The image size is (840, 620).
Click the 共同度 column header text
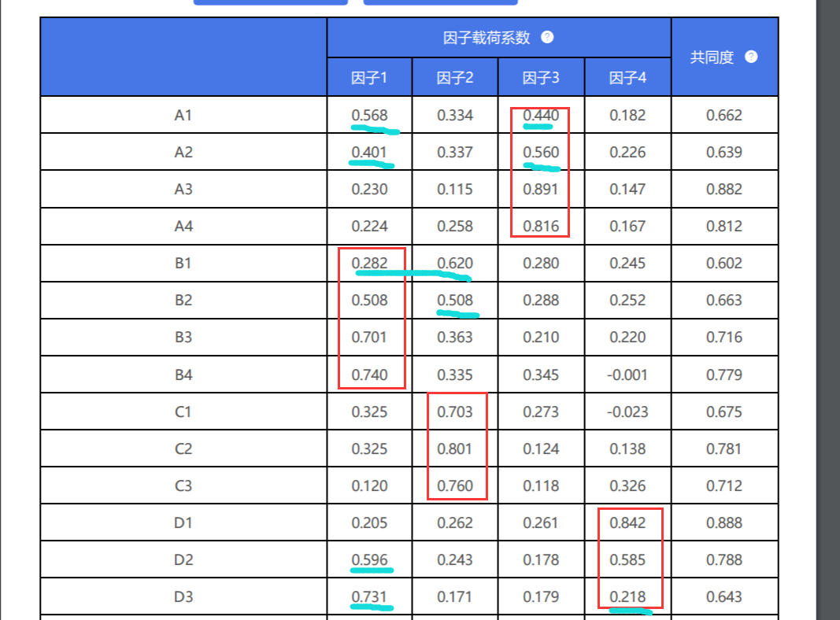point(712,57)
